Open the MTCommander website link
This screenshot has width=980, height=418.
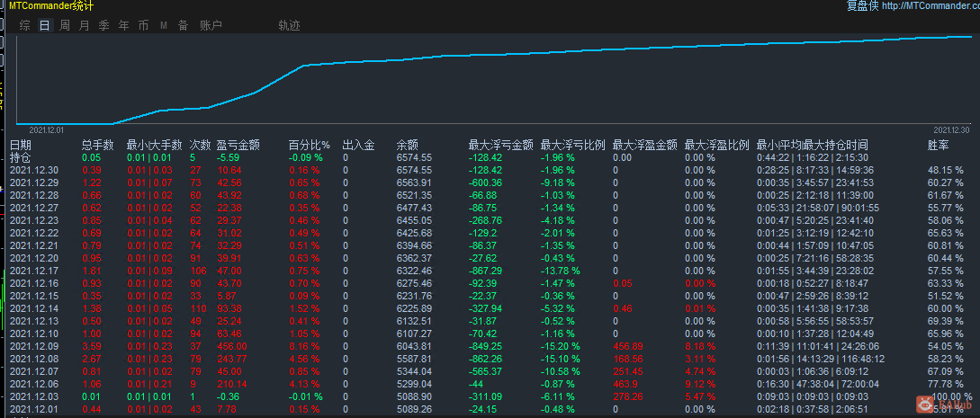coord(931,6)
